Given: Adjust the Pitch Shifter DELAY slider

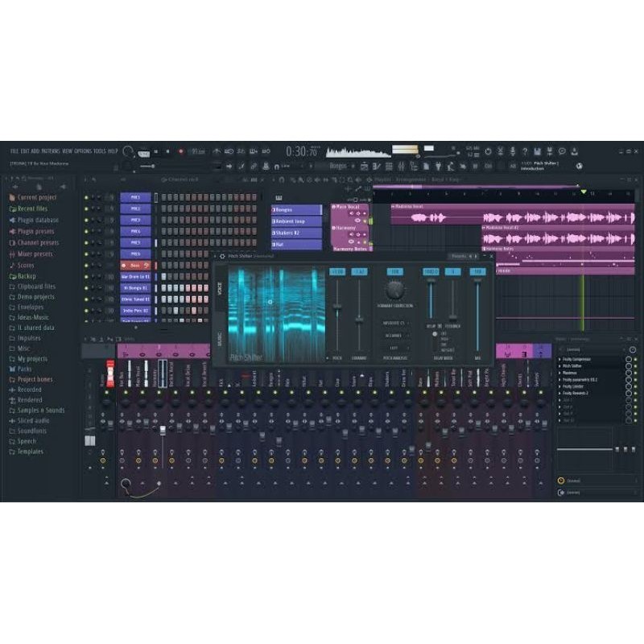Looking at the screenshot, I should tap(431, 299).
